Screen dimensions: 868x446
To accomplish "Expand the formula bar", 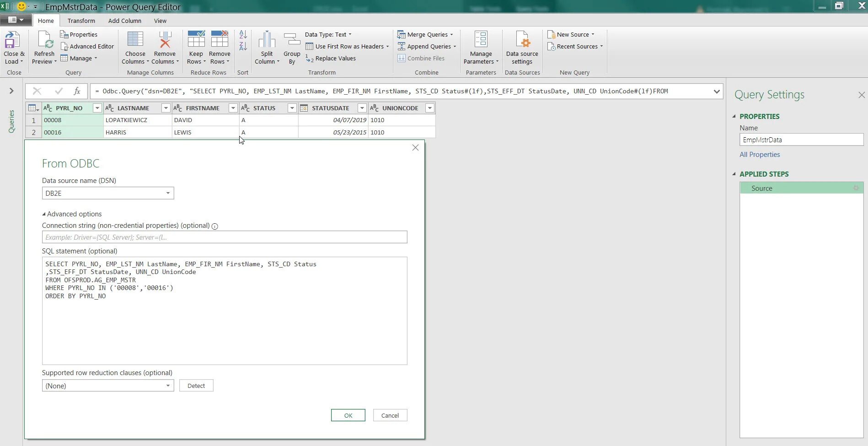I will click(x=716, y=91).
